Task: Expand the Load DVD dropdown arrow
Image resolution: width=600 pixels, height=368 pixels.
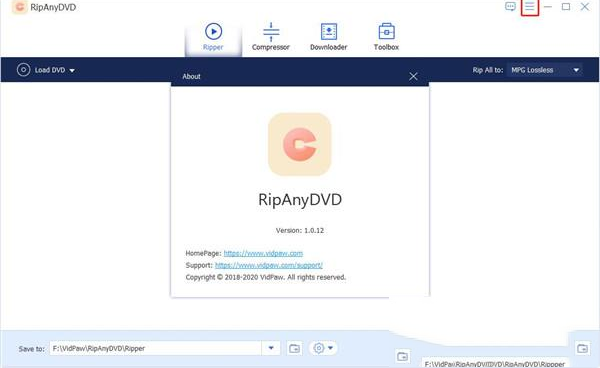Action: tap(72, 70)
